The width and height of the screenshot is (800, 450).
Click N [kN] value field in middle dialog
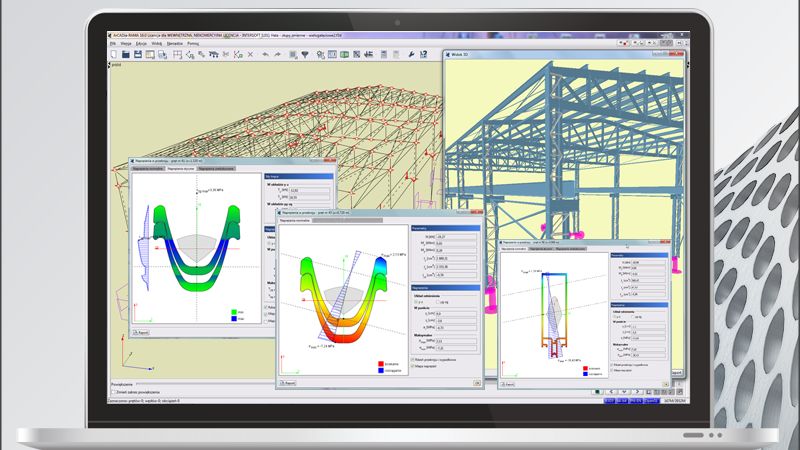pyautogui.click(x=456, y=237)
